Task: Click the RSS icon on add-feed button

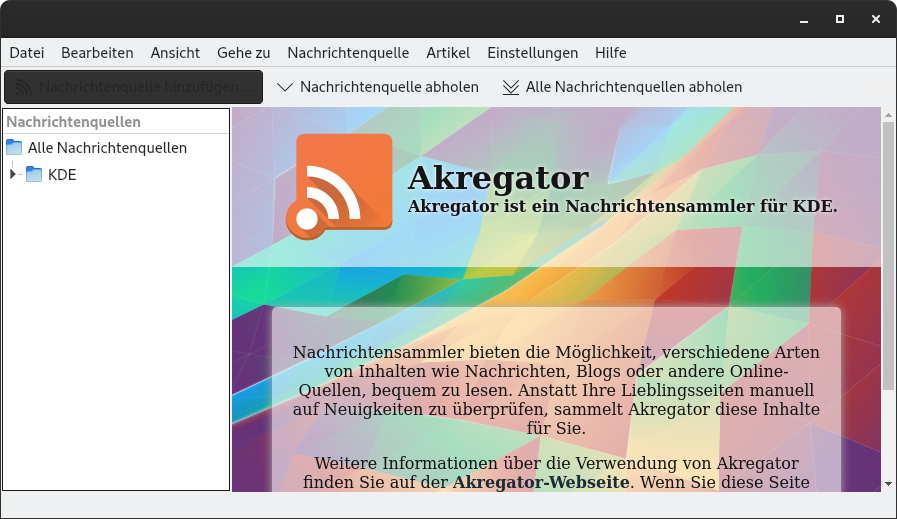Action: (23, 87)
